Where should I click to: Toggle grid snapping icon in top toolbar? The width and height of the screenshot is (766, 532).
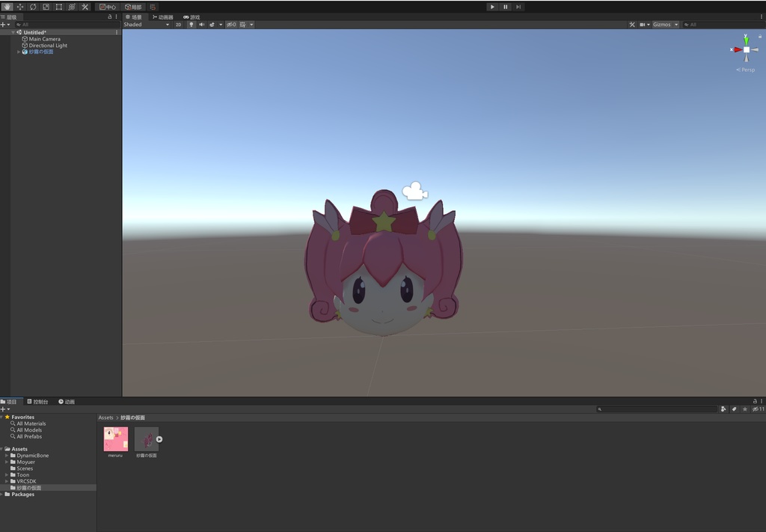[153, 7]
